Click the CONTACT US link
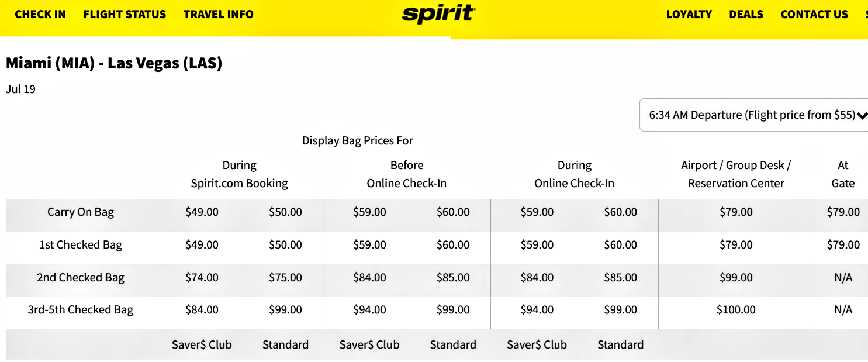The width and height of the screenshot is (868, 362). (814, 15)
